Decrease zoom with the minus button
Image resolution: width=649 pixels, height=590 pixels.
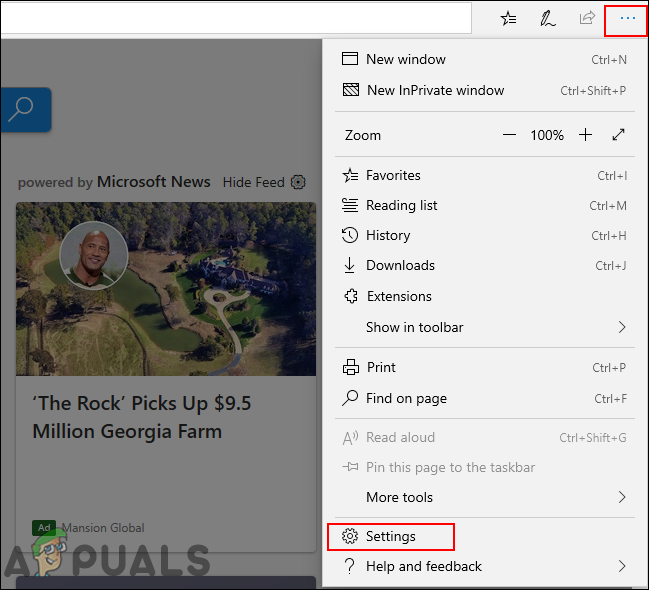tap(509, 135)
